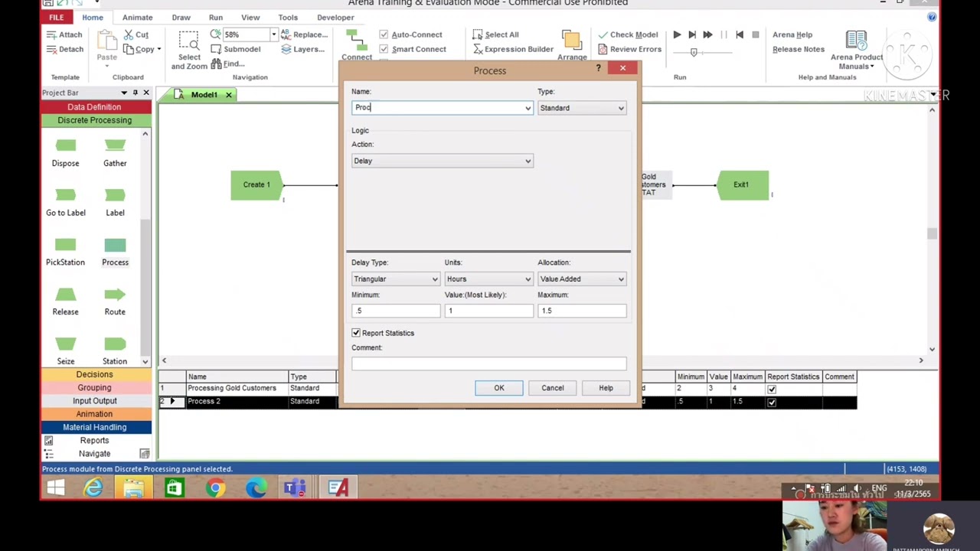Select the PickStation module icon

(65, 245)
